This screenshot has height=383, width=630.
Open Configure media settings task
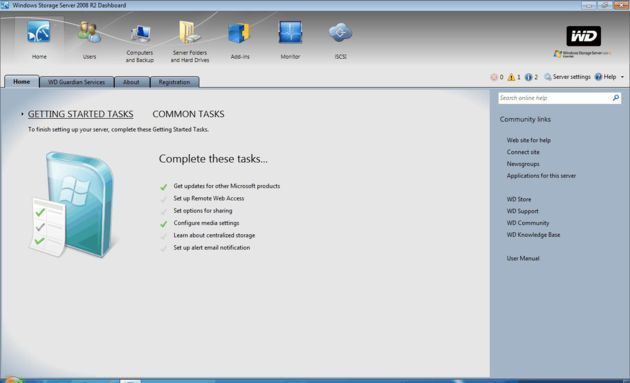(206, 223)
